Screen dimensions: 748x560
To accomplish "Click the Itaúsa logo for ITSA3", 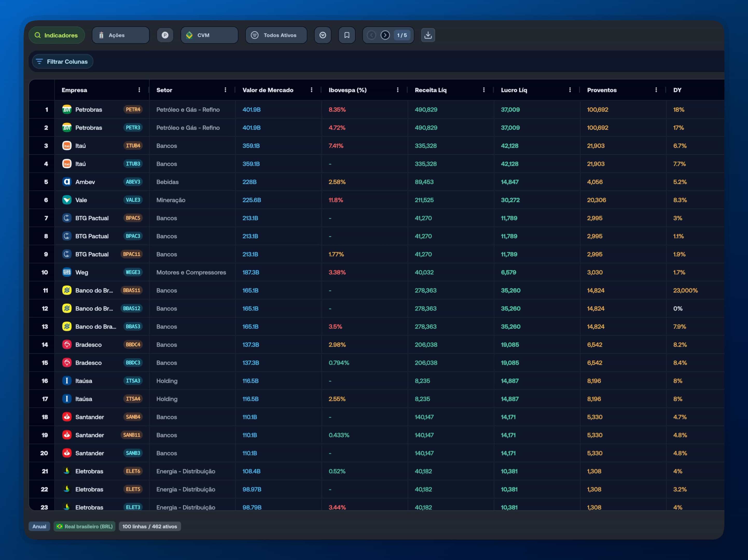I will (x=67, y=381).
